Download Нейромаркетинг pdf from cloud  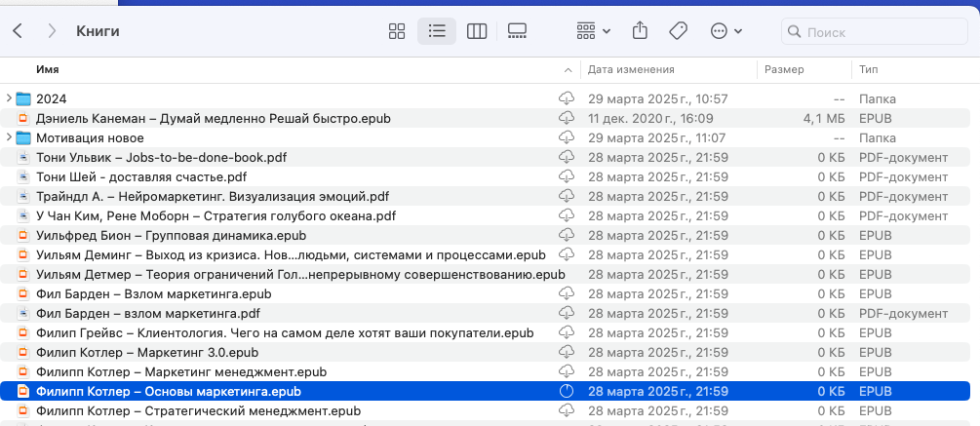(567, 196)
